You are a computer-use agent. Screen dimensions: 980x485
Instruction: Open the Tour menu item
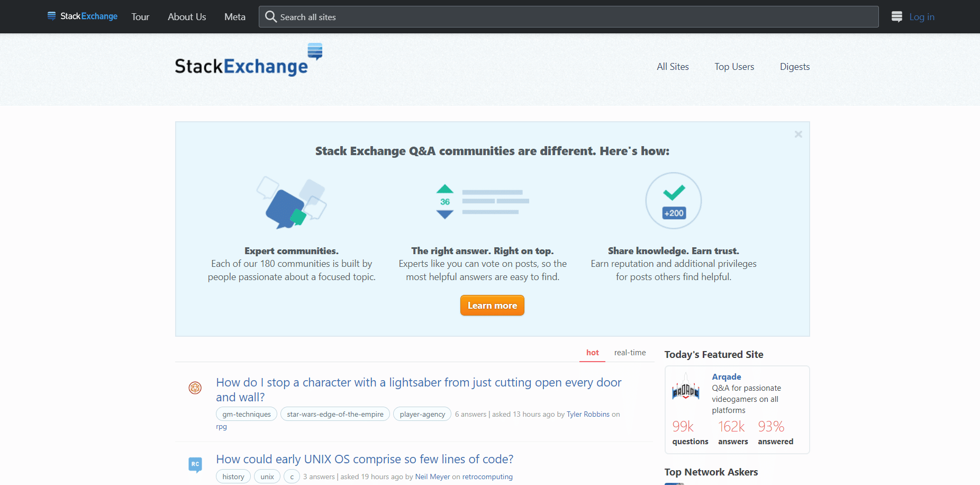[x=140, y=17]
